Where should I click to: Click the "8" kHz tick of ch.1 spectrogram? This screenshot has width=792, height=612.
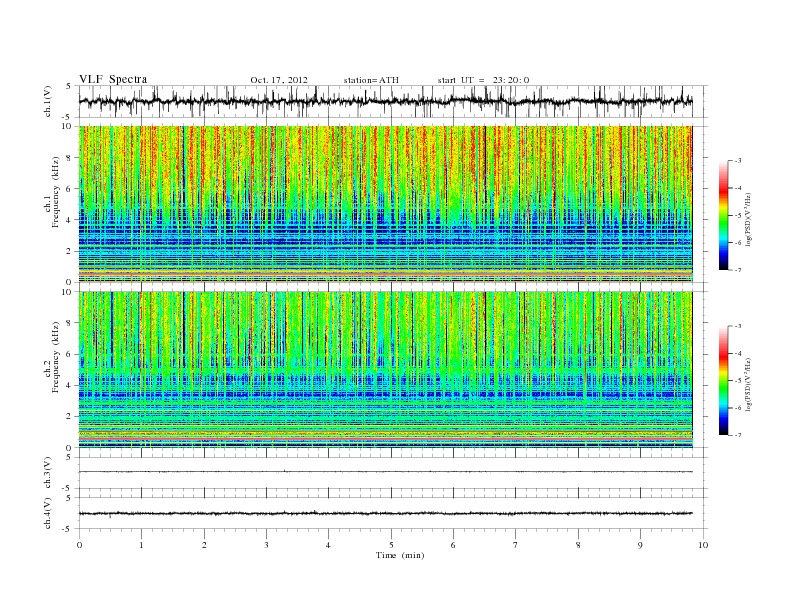pyautogui.click(x=69, y=158)
